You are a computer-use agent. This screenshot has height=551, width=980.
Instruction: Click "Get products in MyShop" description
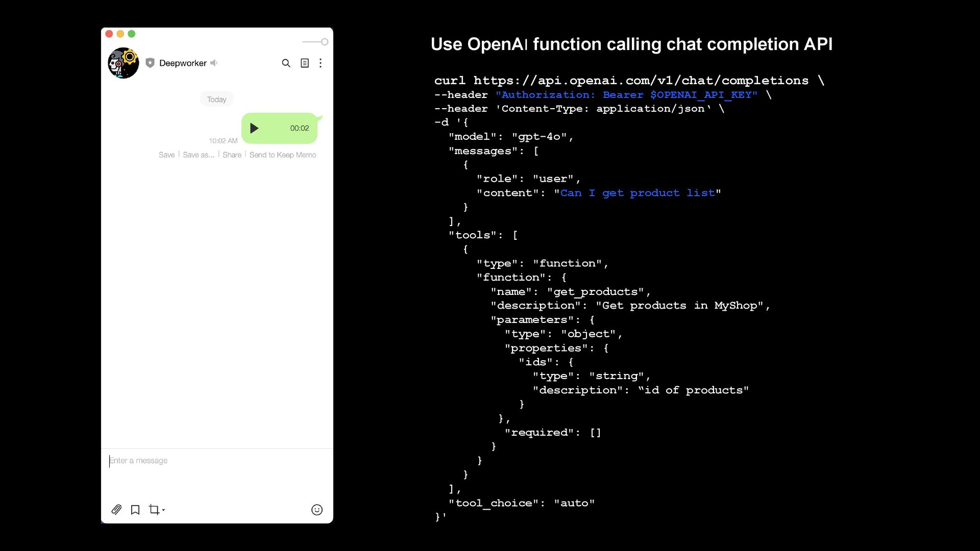coord(679,306)
